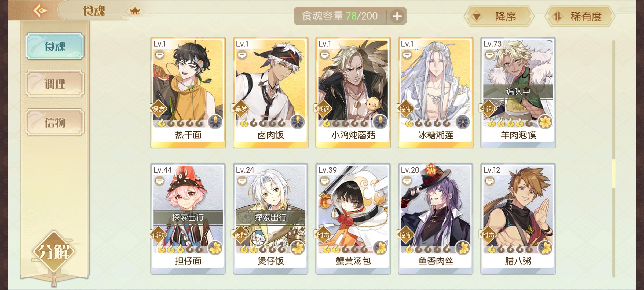
Task: Select the 煲仔饭 character card
Action: 270,219
